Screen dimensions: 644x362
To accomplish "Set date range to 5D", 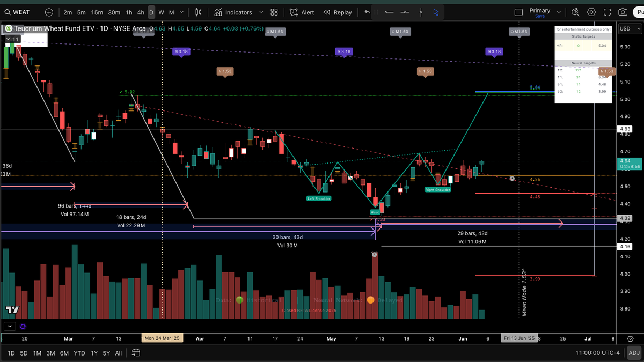I will [24, 353].
